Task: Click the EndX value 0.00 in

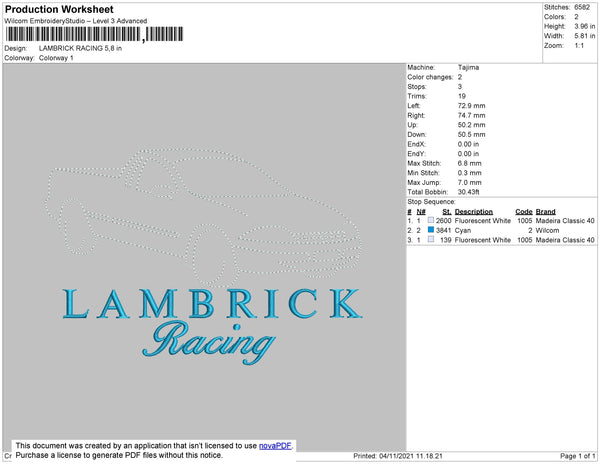Action: 468,144
